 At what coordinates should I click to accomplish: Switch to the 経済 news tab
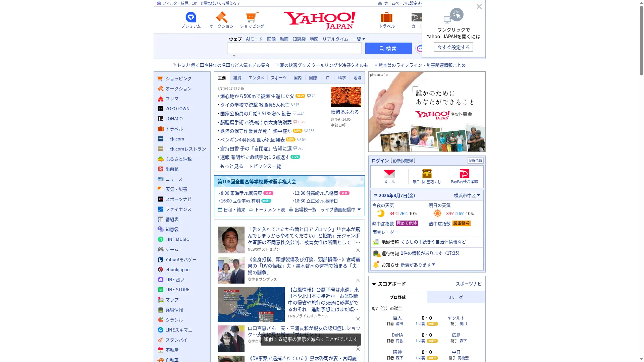[237, 78]
